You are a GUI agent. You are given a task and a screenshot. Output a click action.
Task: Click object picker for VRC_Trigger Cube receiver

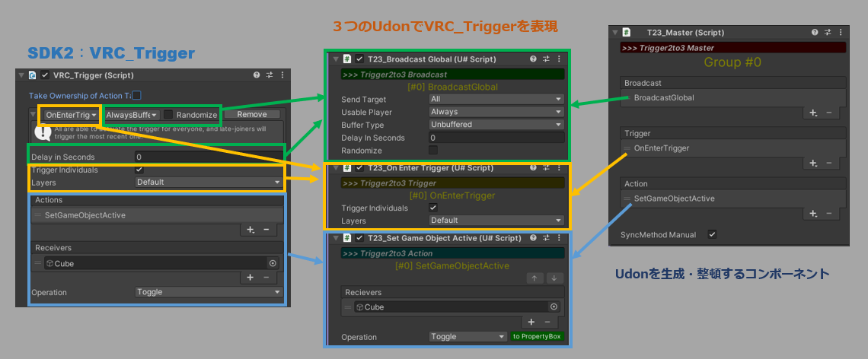tap(273, 263)
